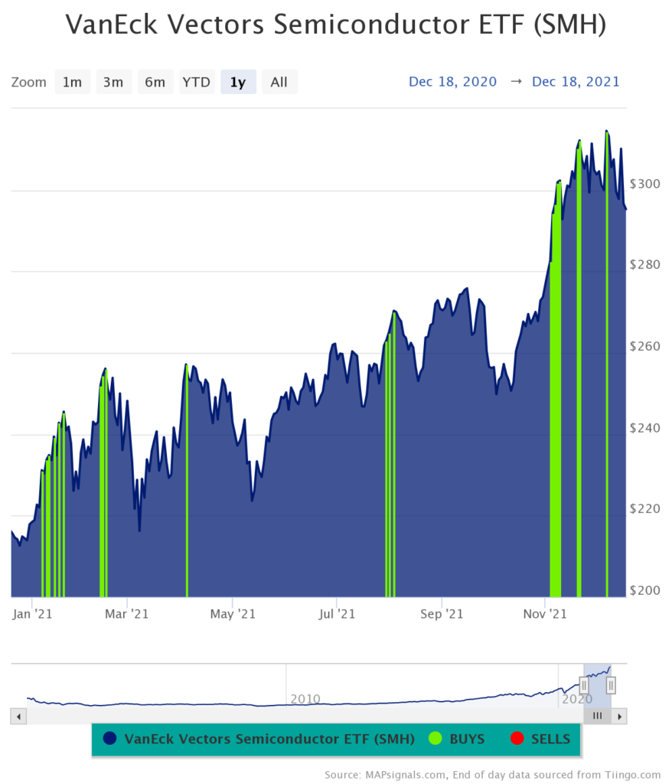
Task: Set zoom range to 3m
Action: coord(113,82)
